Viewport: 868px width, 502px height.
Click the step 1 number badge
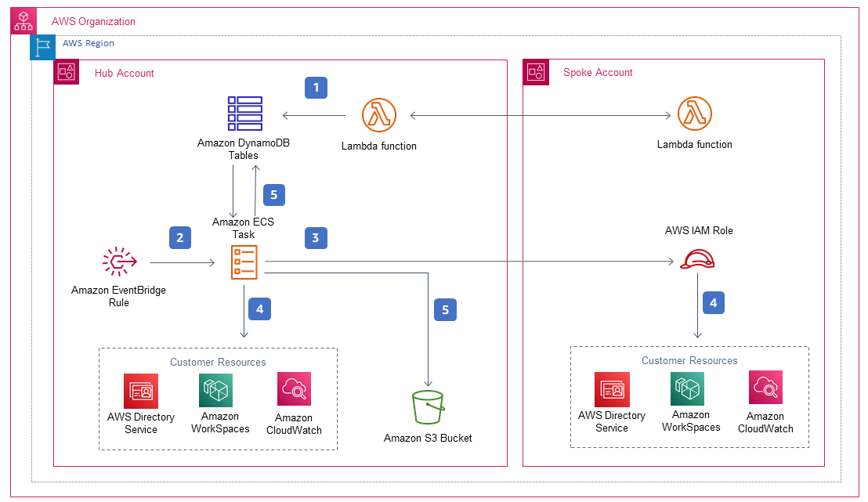tap(316, 88)
